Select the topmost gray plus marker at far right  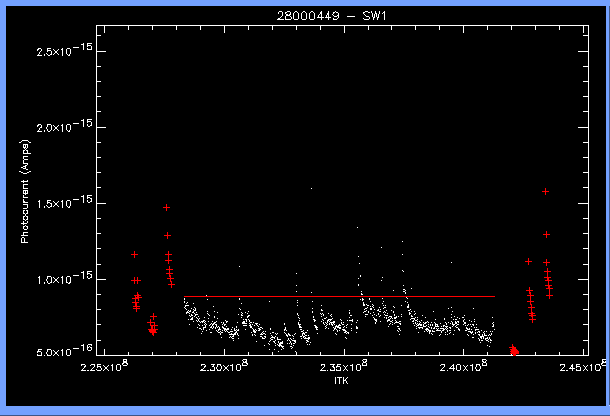545,191
